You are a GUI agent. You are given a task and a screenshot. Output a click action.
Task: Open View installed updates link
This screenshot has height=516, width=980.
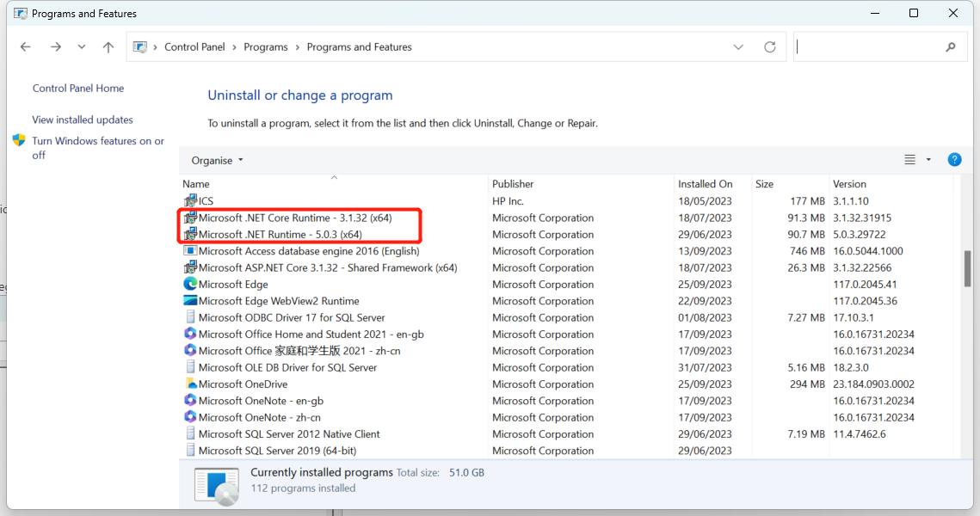click(83, 120)
